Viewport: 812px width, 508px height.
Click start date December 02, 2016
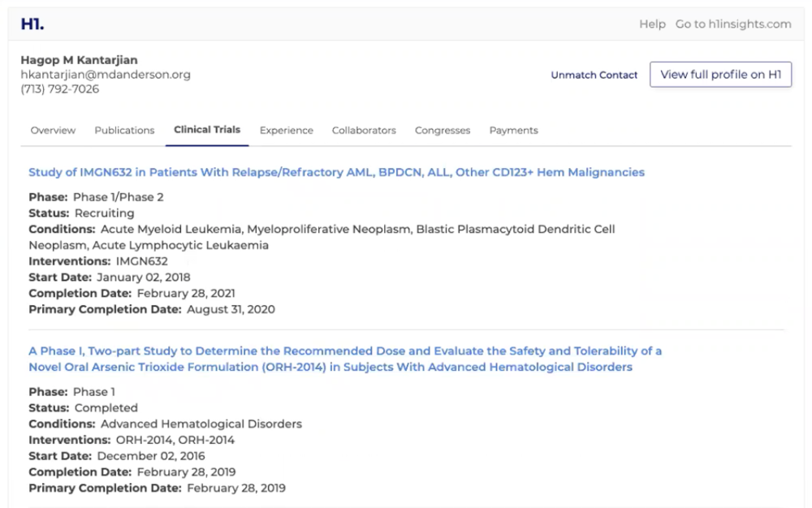pyautogui.click(x=151, y=456)
